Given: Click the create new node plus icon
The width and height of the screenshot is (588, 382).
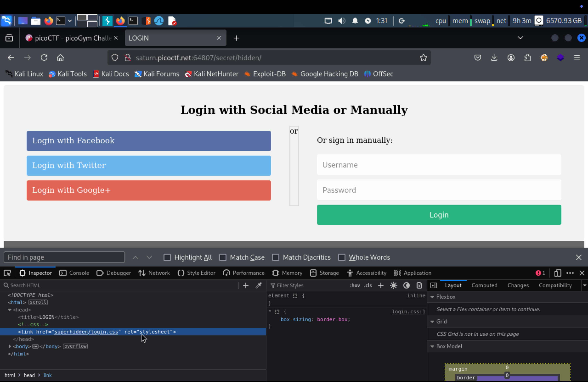Looking at the screenshot, I should point(246,285).
